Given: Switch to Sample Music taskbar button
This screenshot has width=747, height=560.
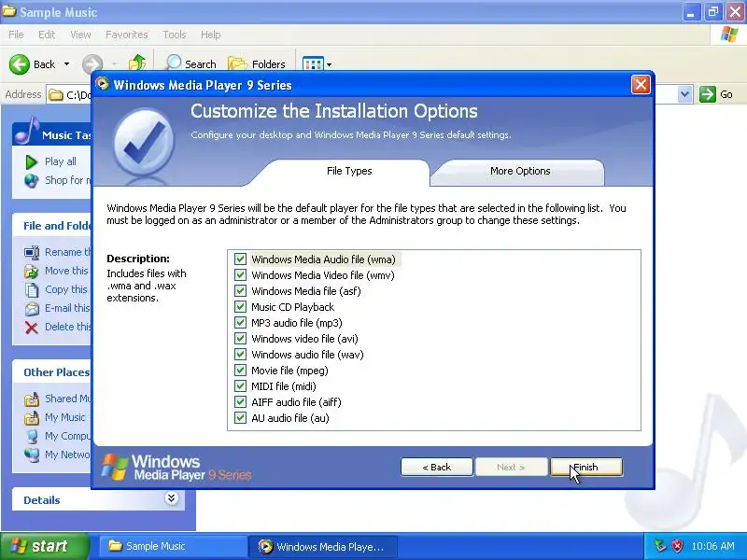Looking at the screenshot, I should 173,546.
